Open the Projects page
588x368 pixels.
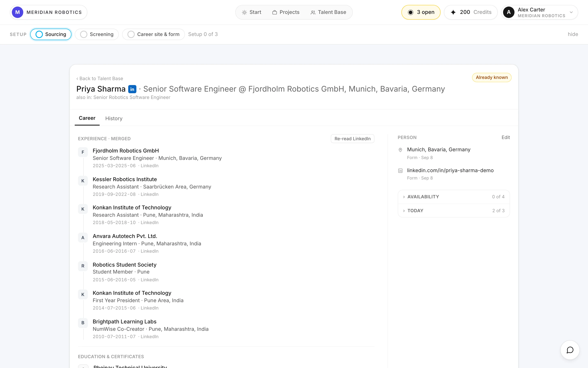(286, 12)
